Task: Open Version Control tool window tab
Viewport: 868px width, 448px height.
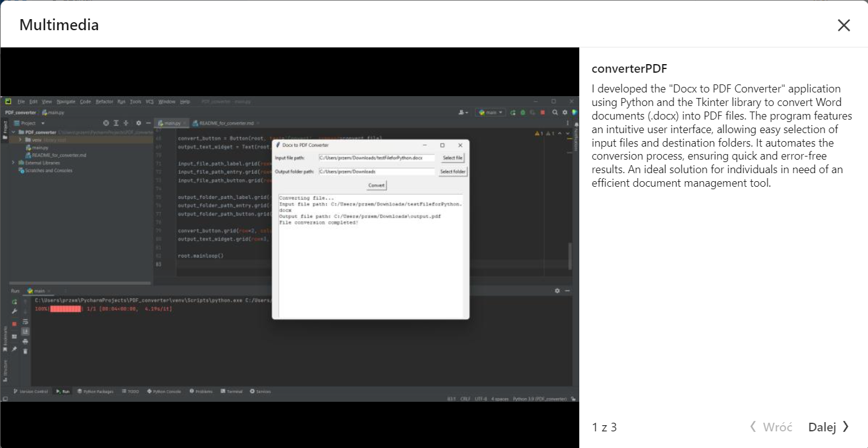Action: click(x=31, y=391)
